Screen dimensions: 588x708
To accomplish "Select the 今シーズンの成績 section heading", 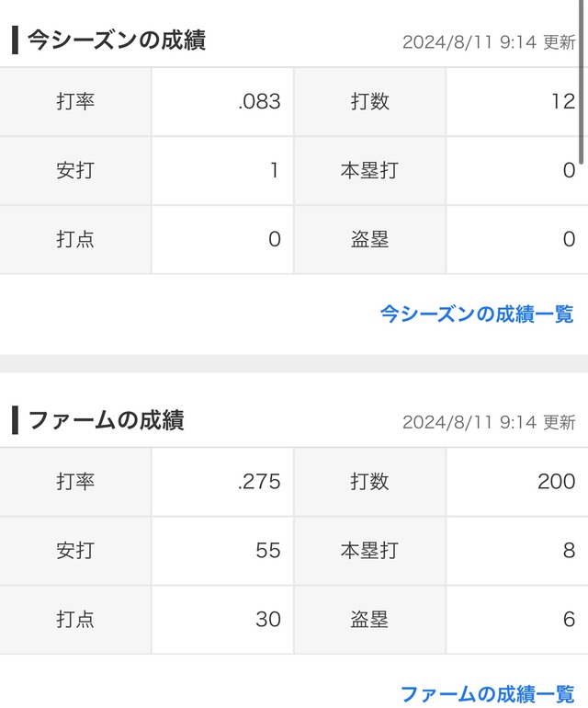I will 117,40.
